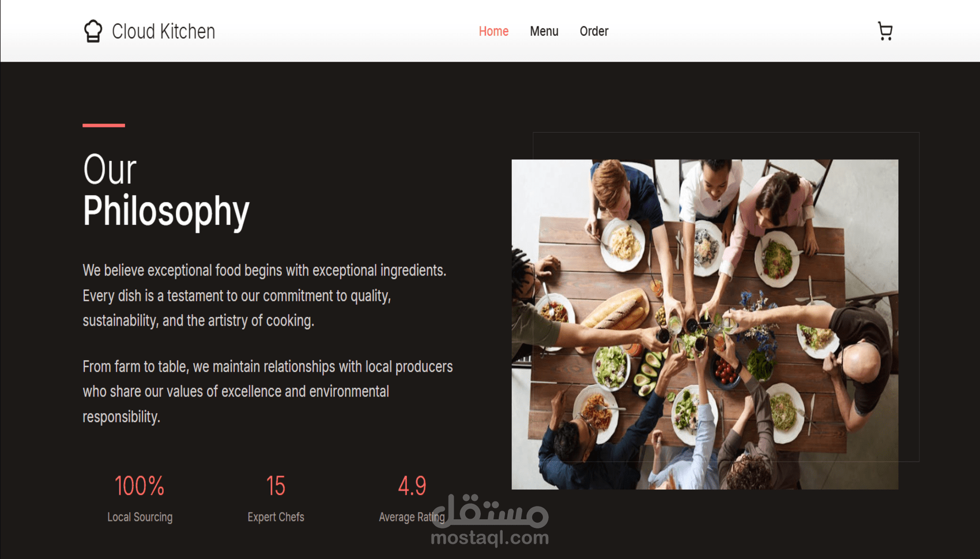Viewport: 980px width, 559px height.
Task: Click the Local Sourcing label
Action: point(140,517)
